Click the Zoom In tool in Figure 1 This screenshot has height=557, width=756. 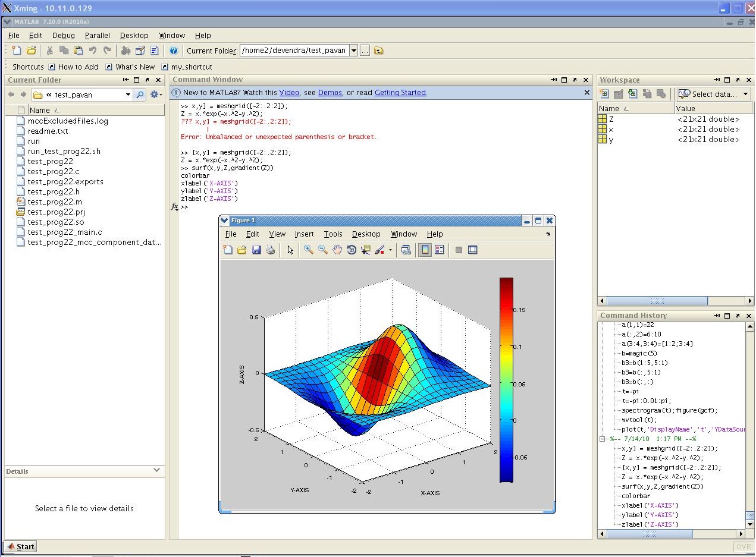pyautogui.click(x=308, y=250)
